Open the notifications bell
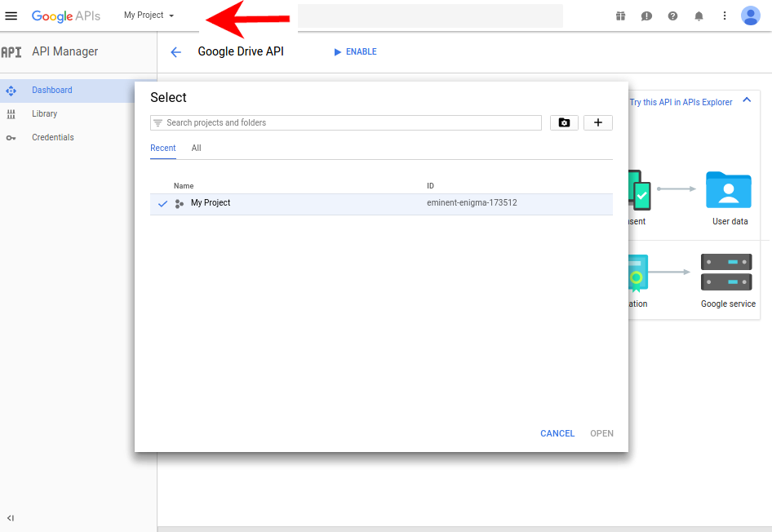Screen dimensions: 772x532 (699, 16)
